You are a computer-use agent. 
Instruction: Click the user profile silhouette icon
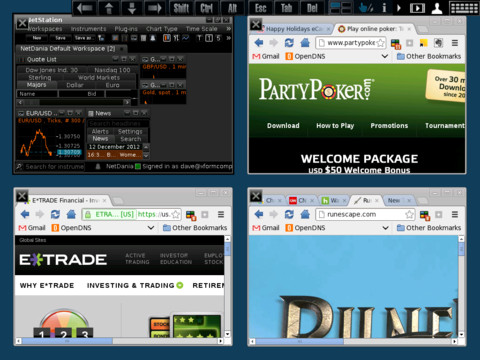click(437, 8)
